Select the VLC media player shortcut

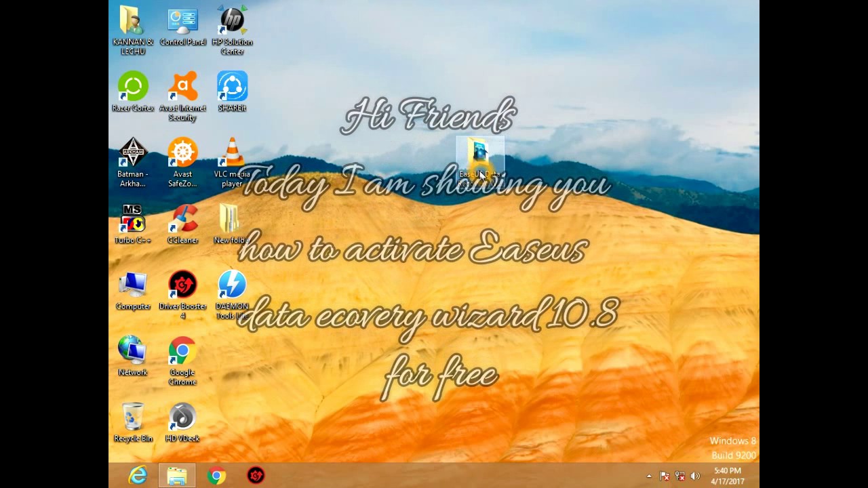point(232,163)
